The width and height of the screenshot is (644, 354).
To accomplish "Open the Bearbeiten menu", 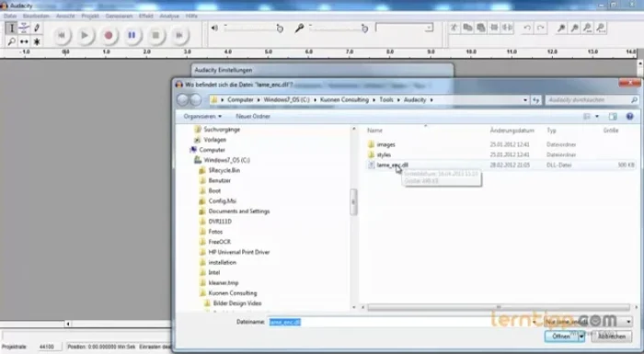I will click(x=36, y=16).
